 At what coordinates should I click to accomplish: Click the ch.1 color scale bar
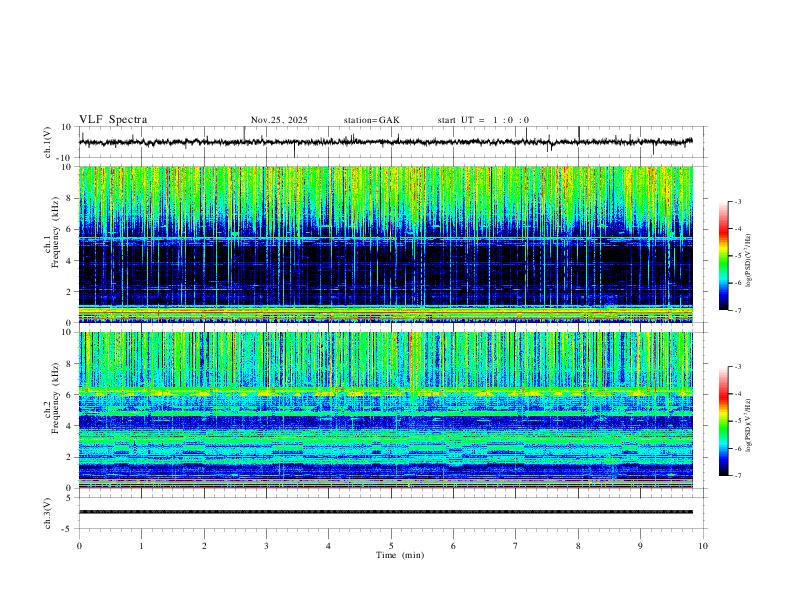(724, 256)
